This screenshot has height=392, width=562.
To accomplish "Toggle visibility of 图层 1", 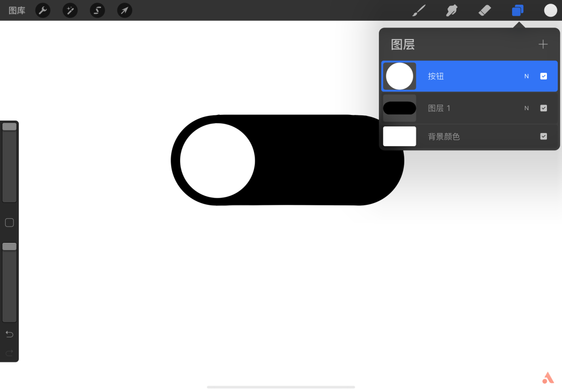I will click(x=543, y=108).
